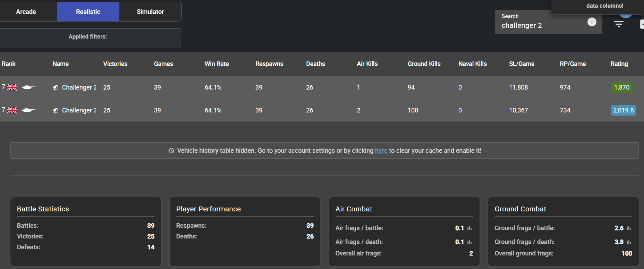Click the history clock icon in the hidden-table notice

tap(171, 151)
